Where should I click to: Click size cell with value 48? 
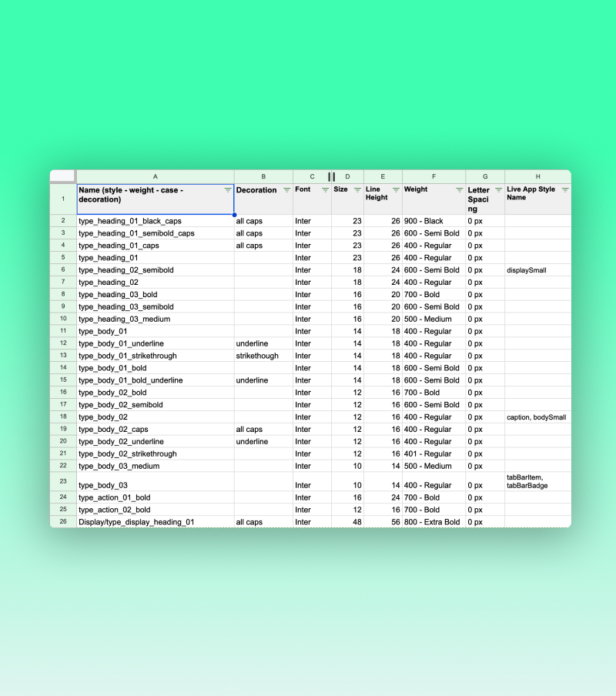coord(347,522)
